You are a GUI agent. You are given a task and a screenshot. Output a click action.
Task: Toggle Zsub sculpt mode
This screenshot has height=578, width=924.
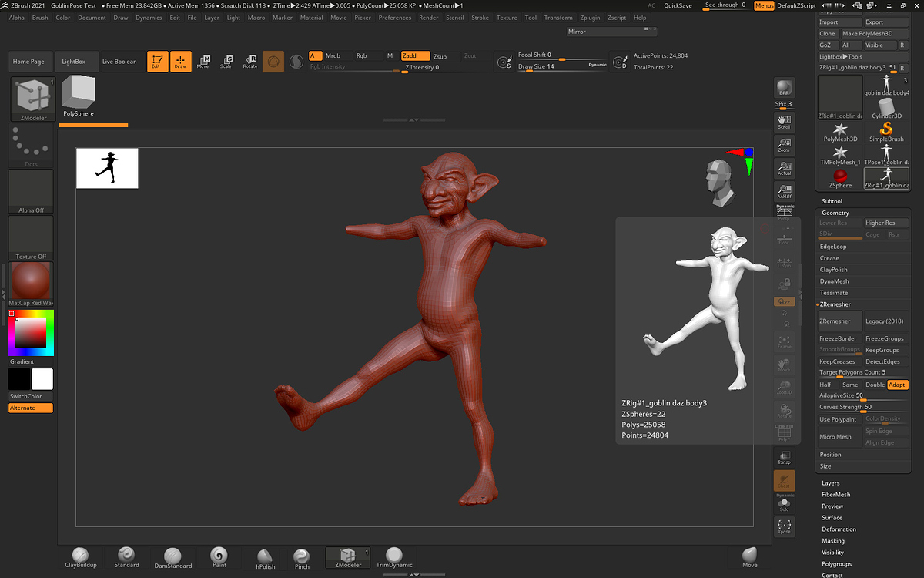pos(445,55)
